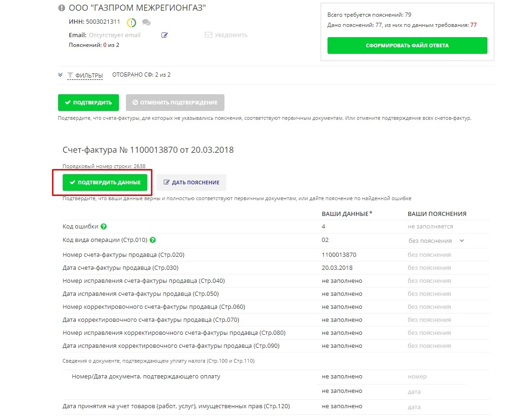Click help icon next to Код ошибки
532x417 pixels.
(x=104, y=227)
